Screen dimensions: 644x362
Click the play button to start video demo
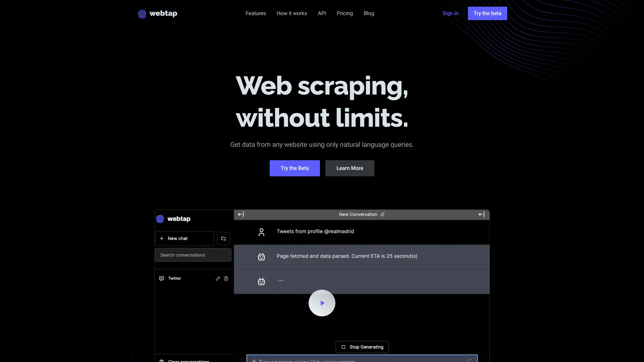tap(322, 303)
